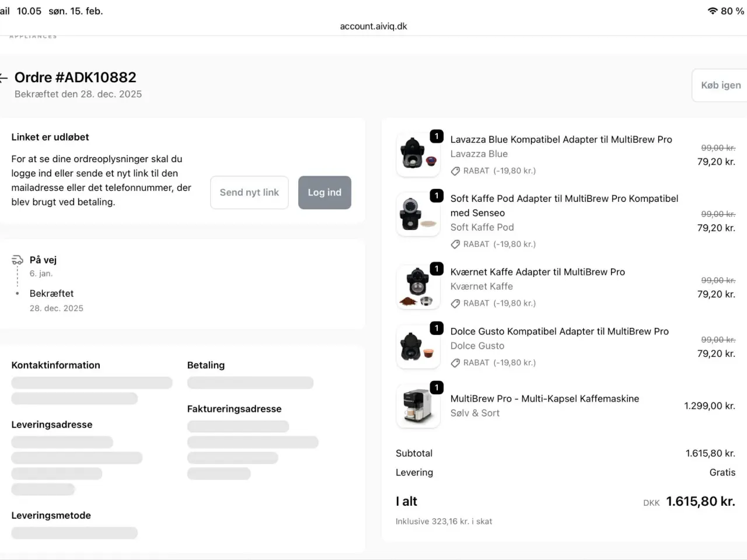Click the Sølv & Sort variant label

(475, 413)
